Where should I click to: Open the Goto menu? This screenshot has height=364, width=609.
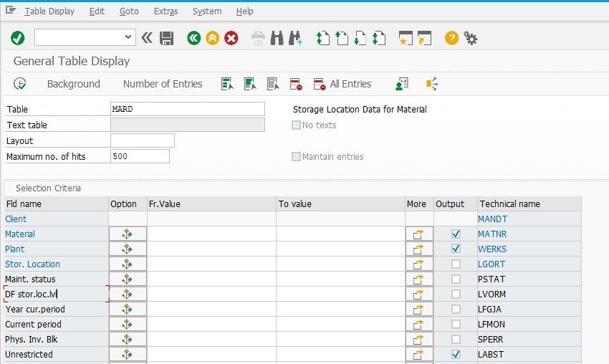(129, 11)
